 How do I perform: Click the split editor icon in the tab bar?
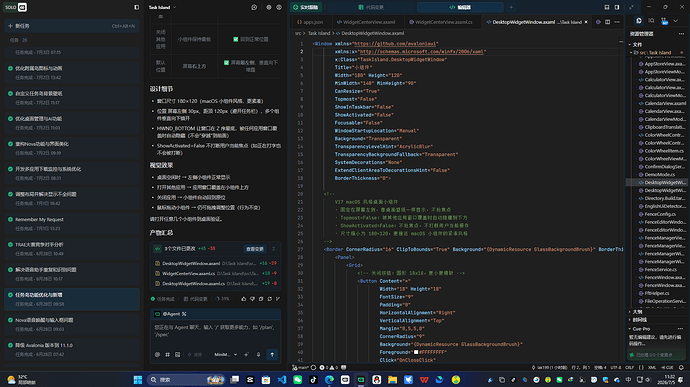(607, 22)
